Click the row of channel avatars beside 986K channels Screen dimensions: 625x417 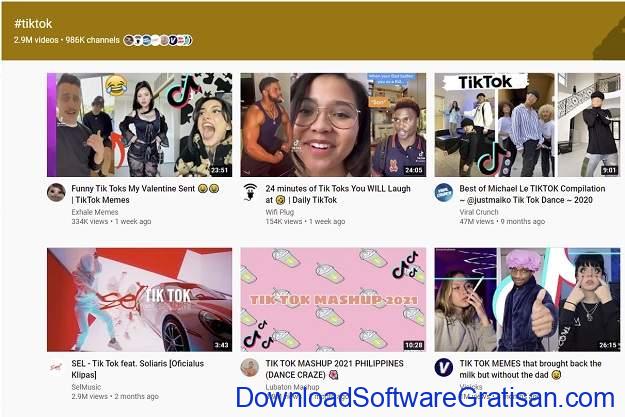tap(158, 40)
